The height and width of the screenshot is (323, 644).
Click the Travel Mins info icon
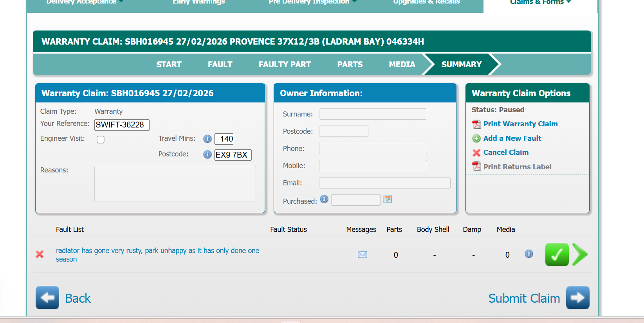click(x=207, y=139)
